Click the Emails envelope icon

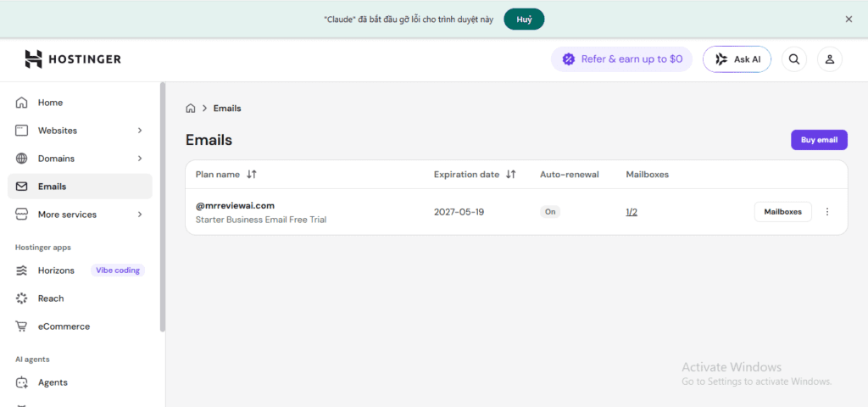pos(21,187)
